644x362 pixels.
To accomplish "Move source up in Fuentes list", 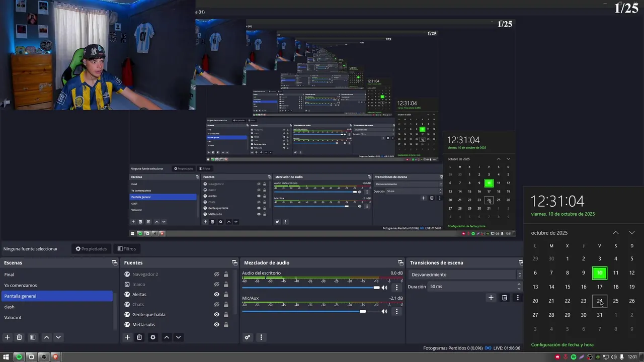I will click(167, 337).
